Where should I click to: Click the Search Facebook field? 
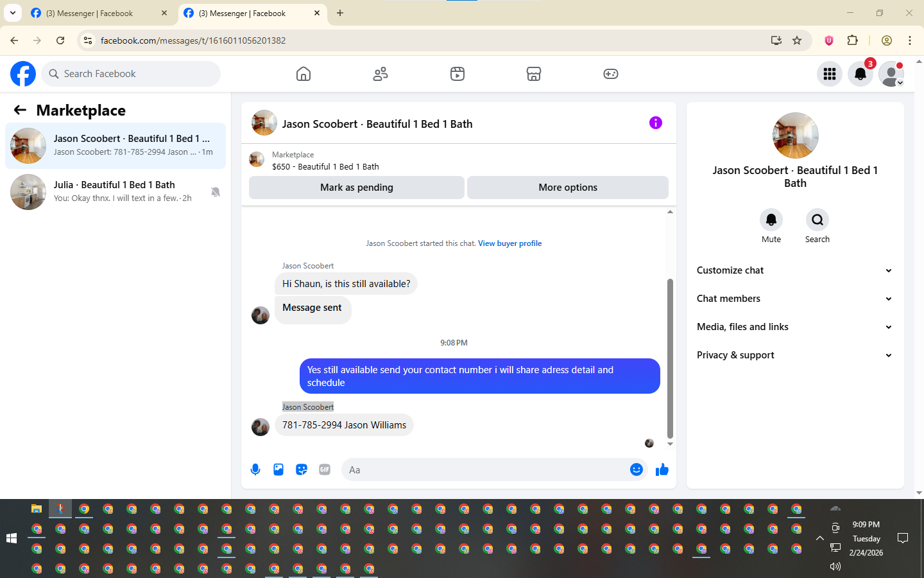[131, 74]
